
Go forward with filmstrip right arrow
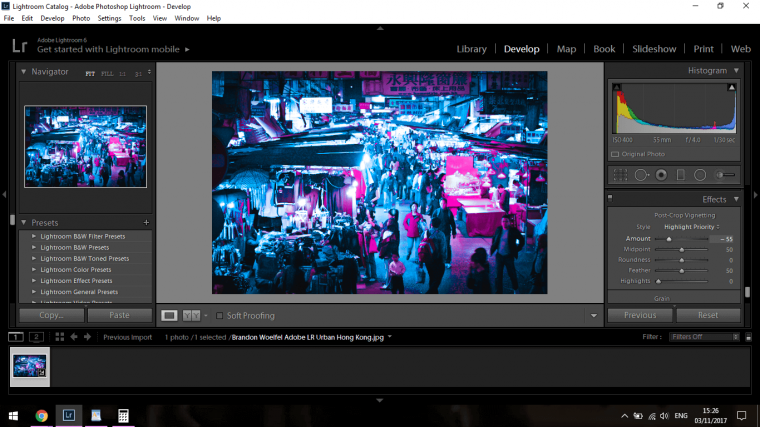coord(87,337)
